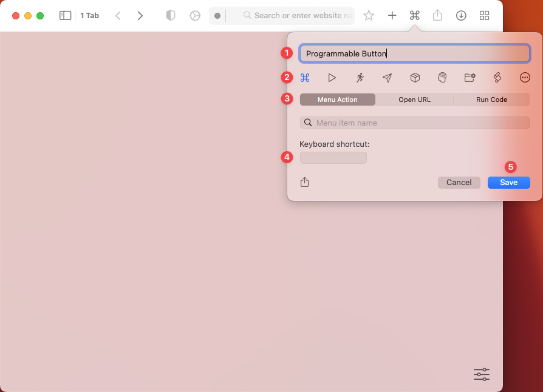Viewport: 543px width, 392px height.
Task: Select the Menu Action tab
Action: pos(338,100)
